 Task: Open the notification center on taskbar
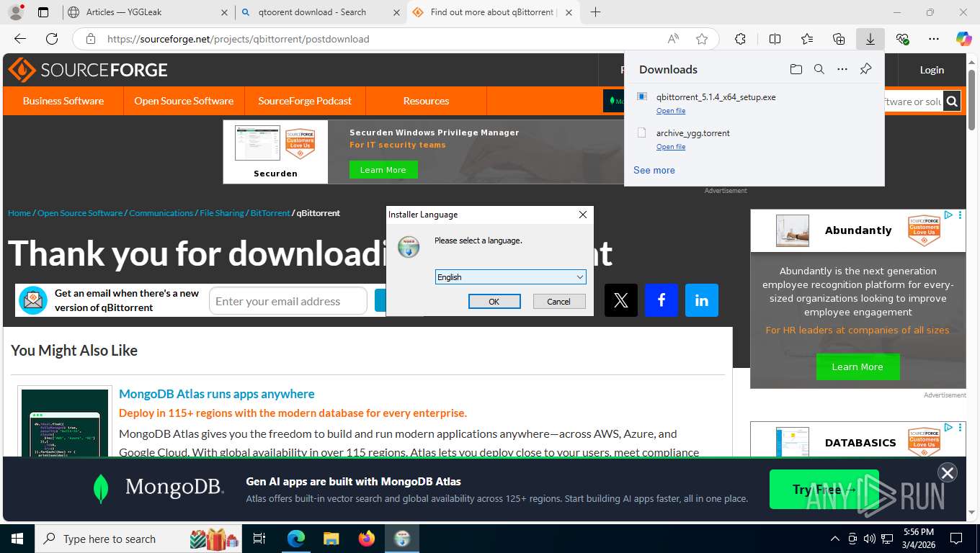pyautogui.click(x=956, y=539)
